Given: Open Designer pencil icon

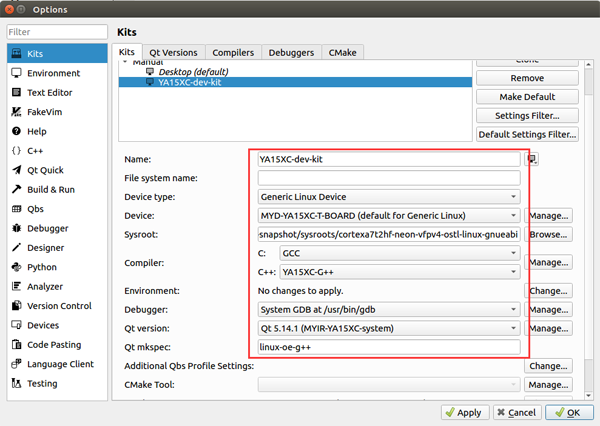Looking at the screenshot, I should tap(16, 247).
